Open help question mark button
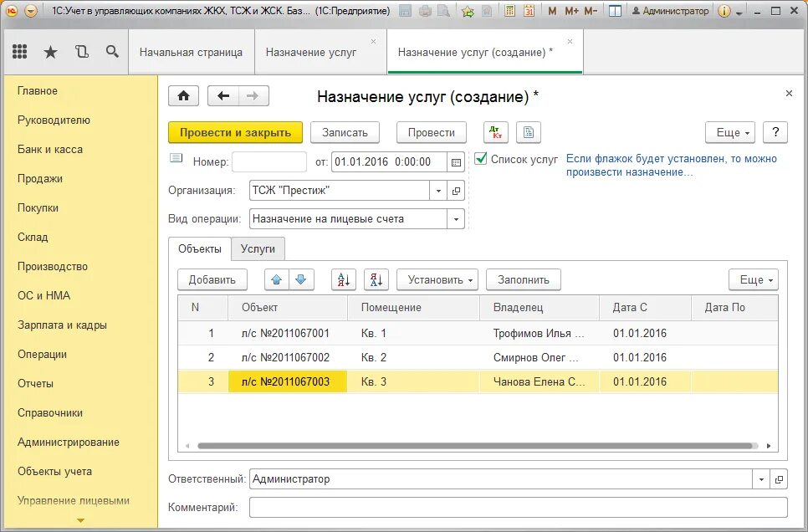808x532 pixels. (x=775, y=132)
